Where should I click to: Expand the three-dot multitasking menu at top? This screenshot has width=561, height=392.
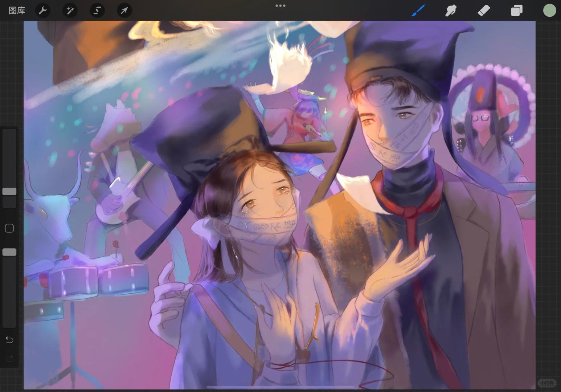[280, 6]
